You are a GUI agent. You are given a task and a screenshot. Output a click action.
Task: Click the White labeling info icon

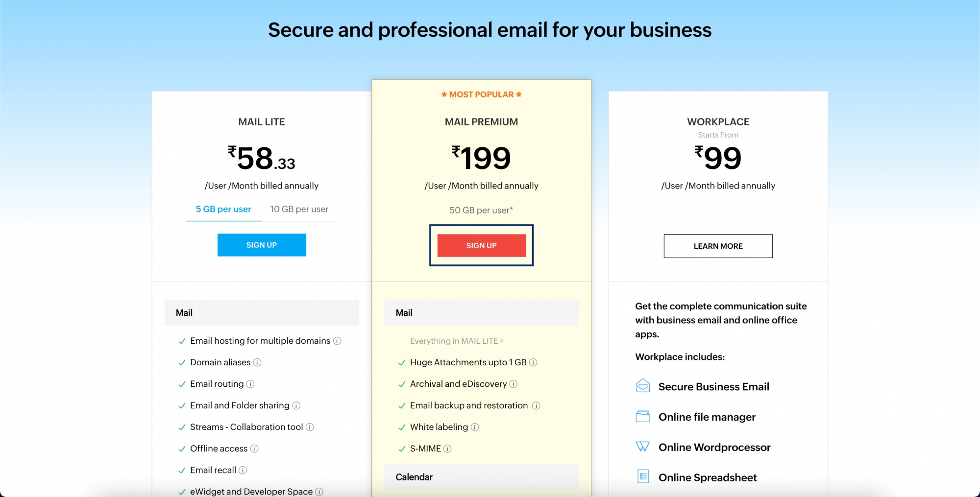pyautogui.click(x=474, y=427)
